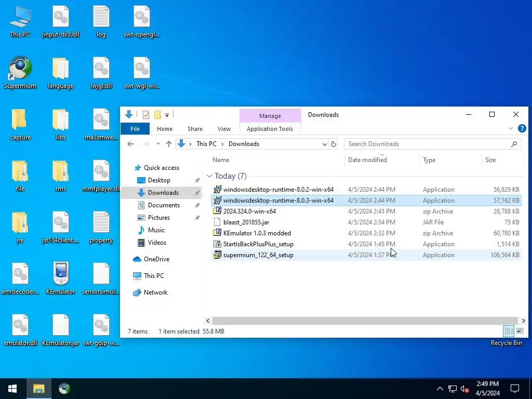Go up one folder level
The image size is (532, 399).
[x=169, y=144]
